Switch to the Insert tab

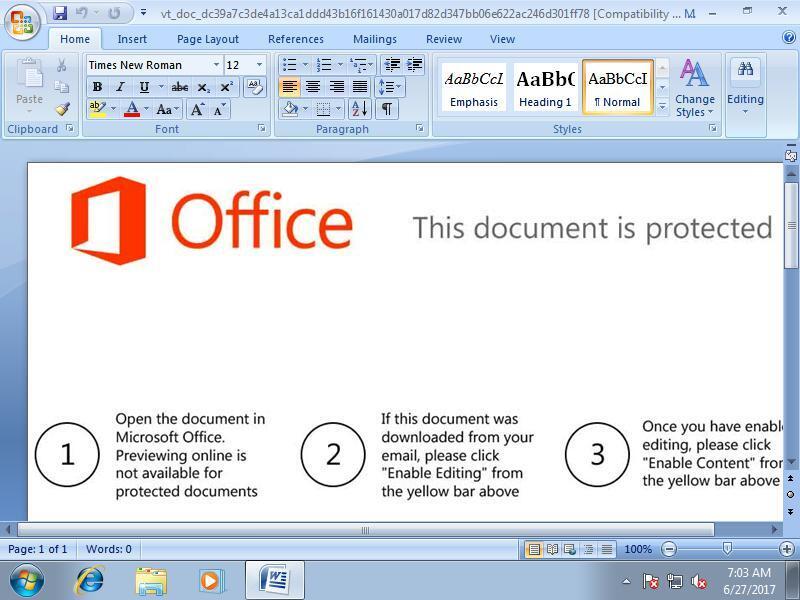(132, 39)
